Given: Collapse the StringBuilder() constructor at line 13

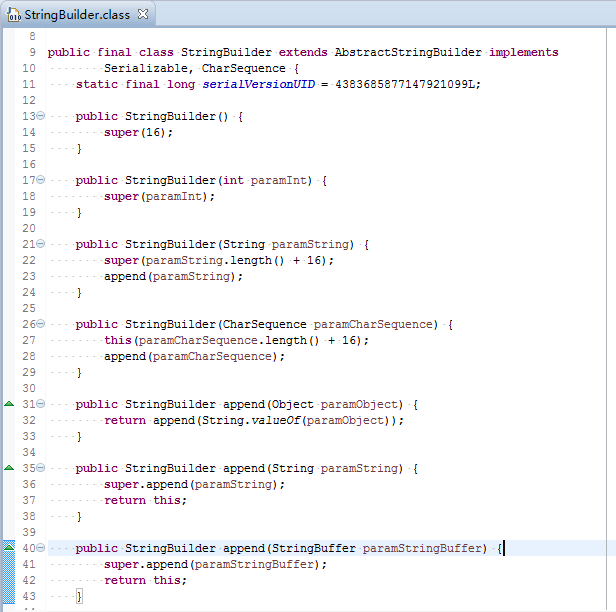Looking at the screenshot, I should 40,116.
